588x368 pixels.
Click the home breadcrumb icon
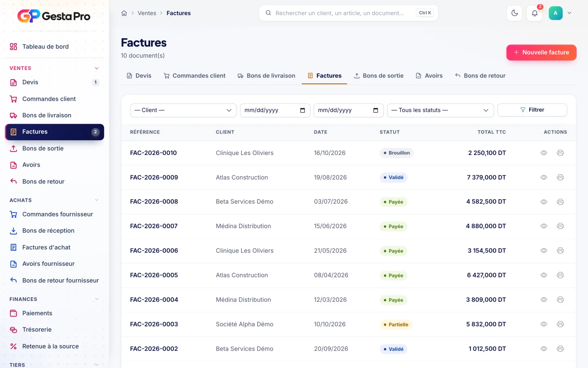tap(124, 13)
